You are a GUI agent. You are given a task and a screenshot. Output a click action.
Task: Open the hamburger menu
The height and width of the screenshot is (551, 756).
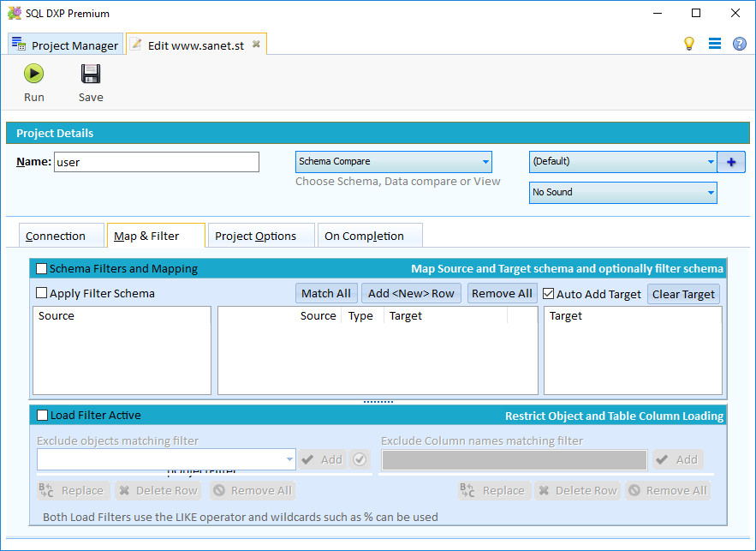[715, 43]
